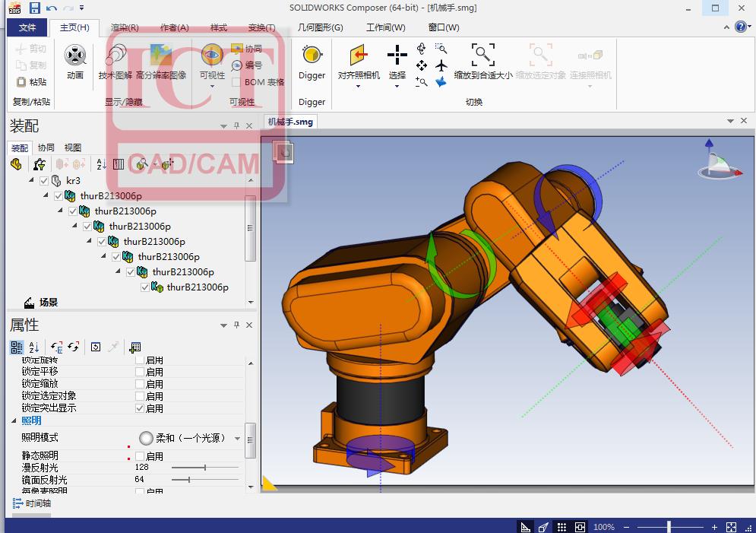The width and height of the screenshot is (756, 533).
Task: Click the 动画 (Animation) film reel icon
Action: coord(74,56)
